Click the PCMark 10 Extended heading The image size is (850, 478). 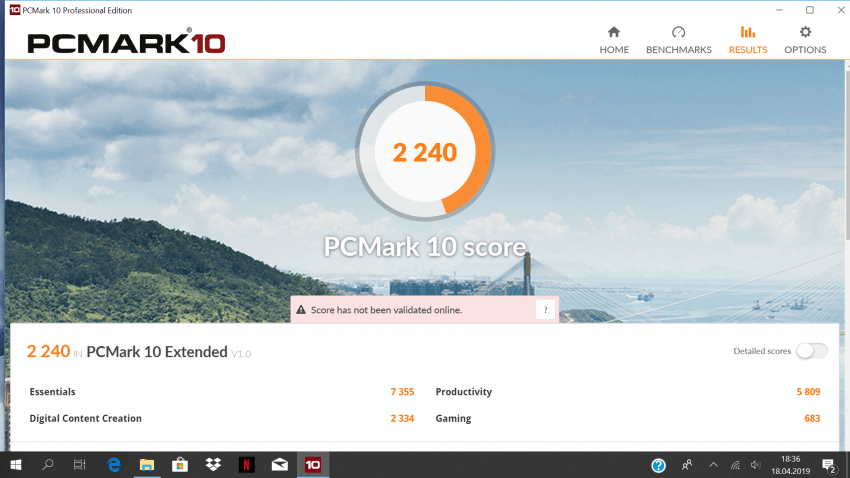[157, 352]
